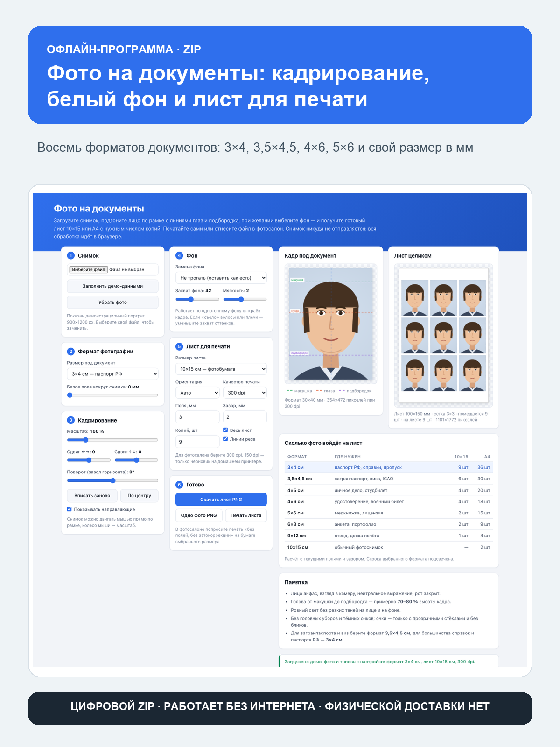Open the 'Размер листа' dropdown
The image size is (560, 747).
pyautogui.click(x=221, y=369)
